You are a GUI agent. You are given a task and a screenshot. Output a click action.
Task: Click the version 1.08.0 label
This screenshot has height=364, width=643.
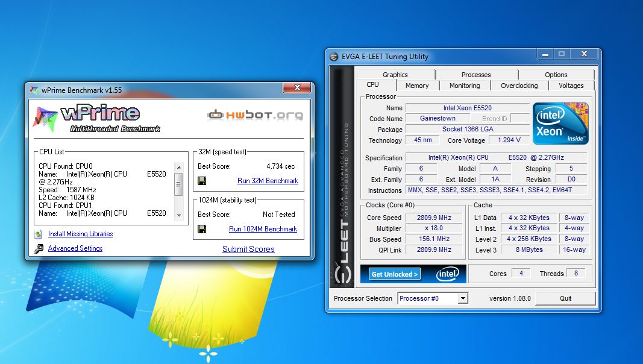pos(510,298)
